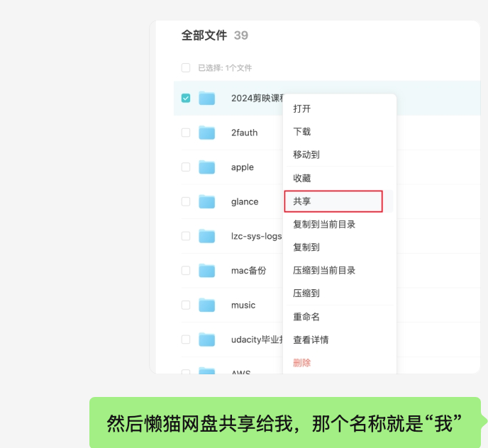Uncheck the 2024剪映课程 folder checkbox

pyautogui.click(x=186, y=99)
